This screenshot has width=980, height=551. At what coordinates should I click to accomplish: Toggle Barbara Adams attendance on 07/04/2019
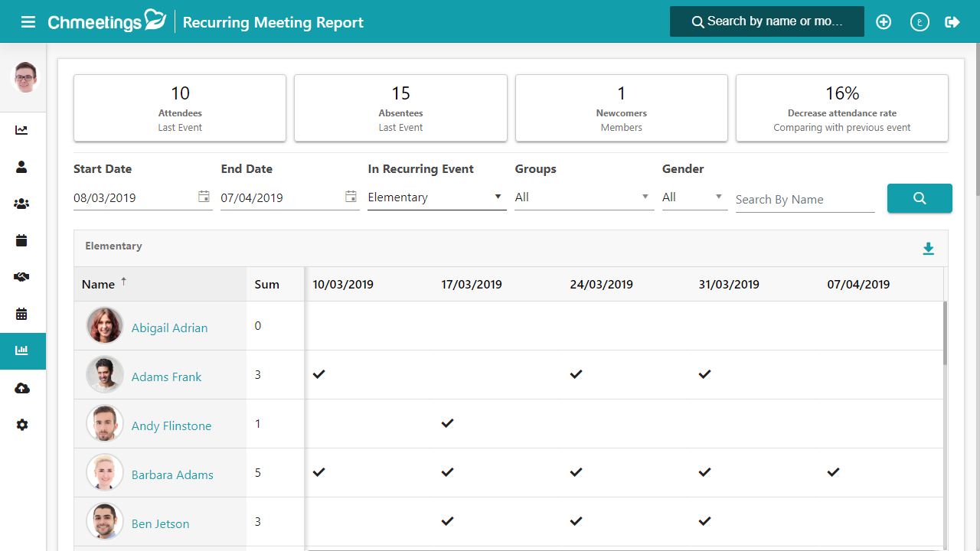[833, 472]
